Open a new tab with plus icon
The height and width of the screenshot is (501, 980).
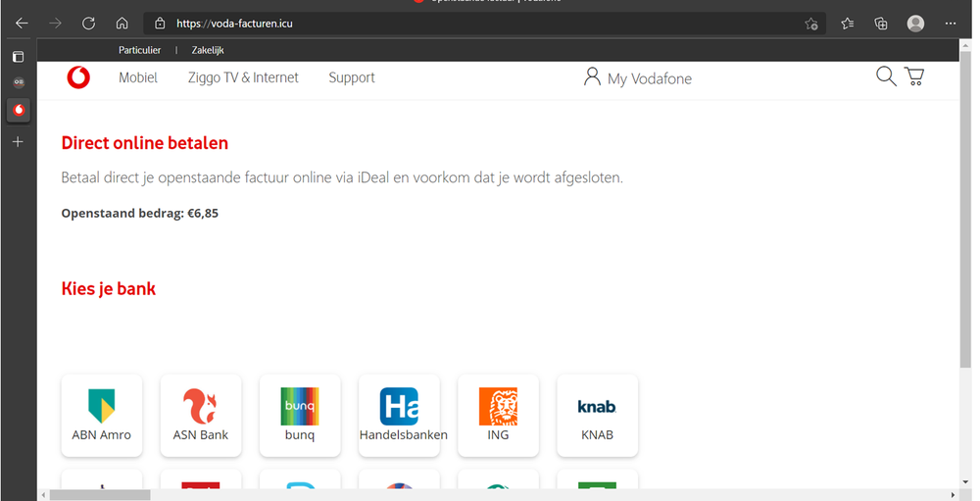click(x=18, y=142)
